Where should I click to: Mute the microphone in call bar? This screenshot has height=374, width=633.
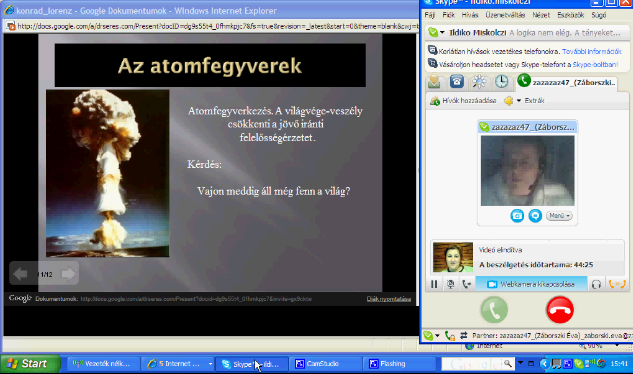tap(451, 284)
